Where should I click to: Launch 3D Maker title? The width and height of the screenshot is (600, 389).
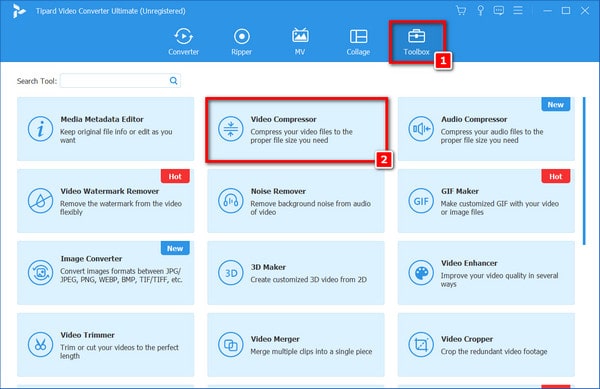268,267
